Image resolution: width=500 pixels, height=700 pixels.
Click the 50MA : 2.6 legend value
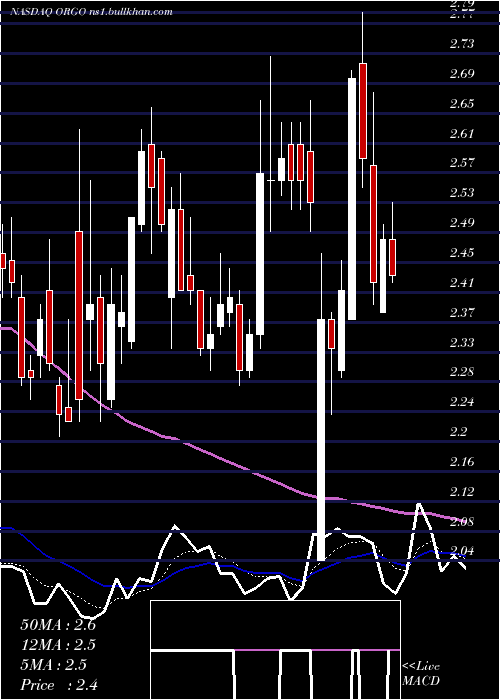(x=58, y=625)
